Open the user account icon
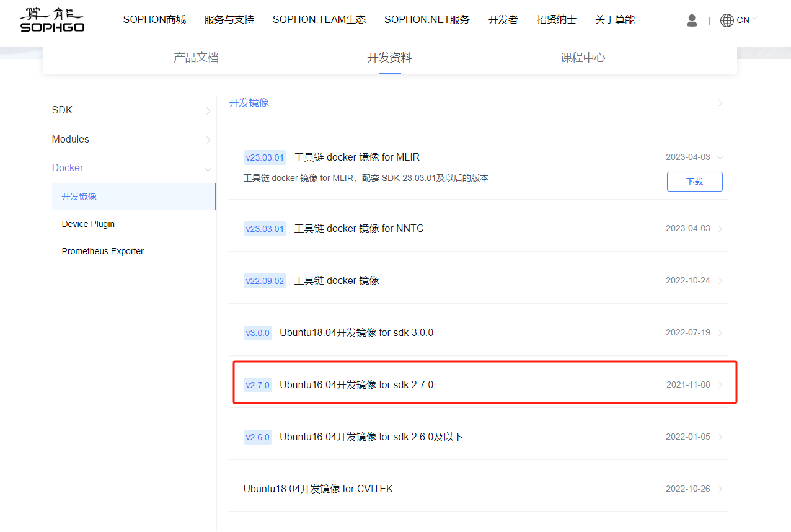Viewport: 791px width, 532px height. click(x=692, y=20)
